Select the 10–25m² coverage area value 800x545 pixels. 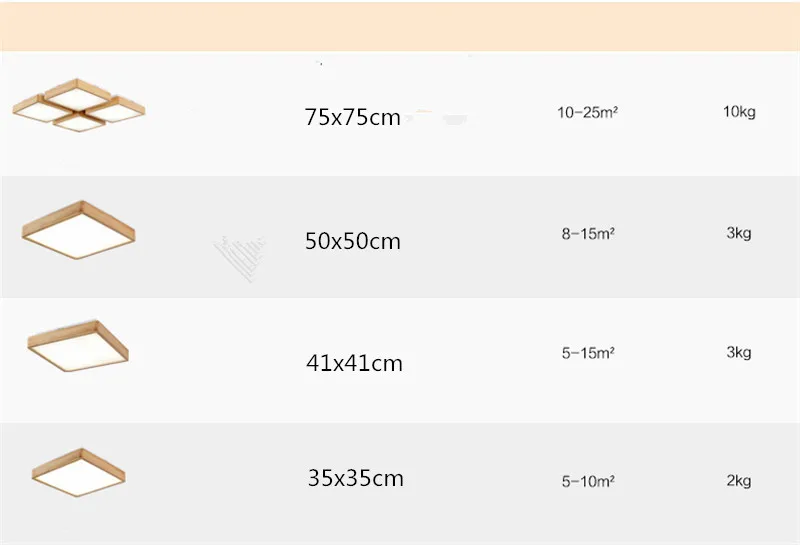tap(587, 112)
